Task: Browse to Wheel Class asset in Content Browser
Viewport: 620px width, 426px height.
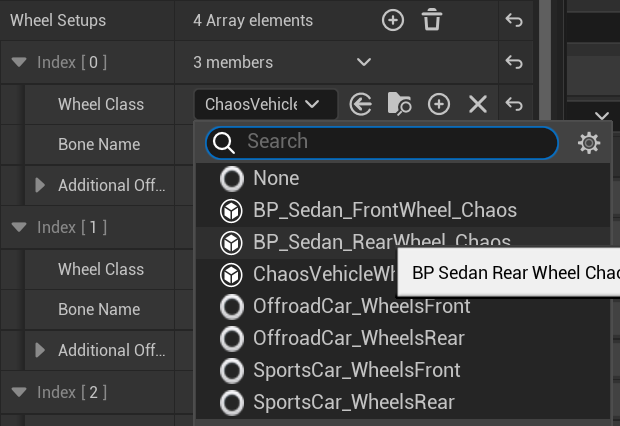Action: click(x=399, y=104)
